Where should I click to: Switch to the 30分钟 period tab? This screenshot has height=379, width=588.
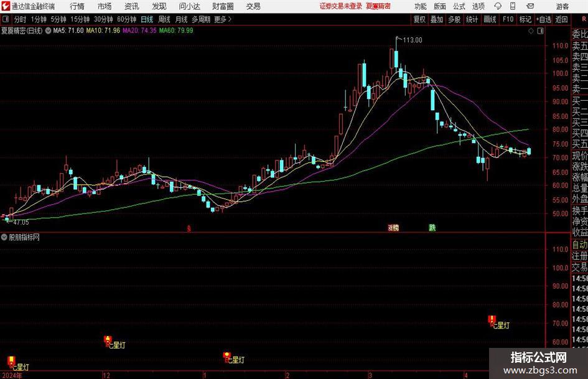pos(103,19)
